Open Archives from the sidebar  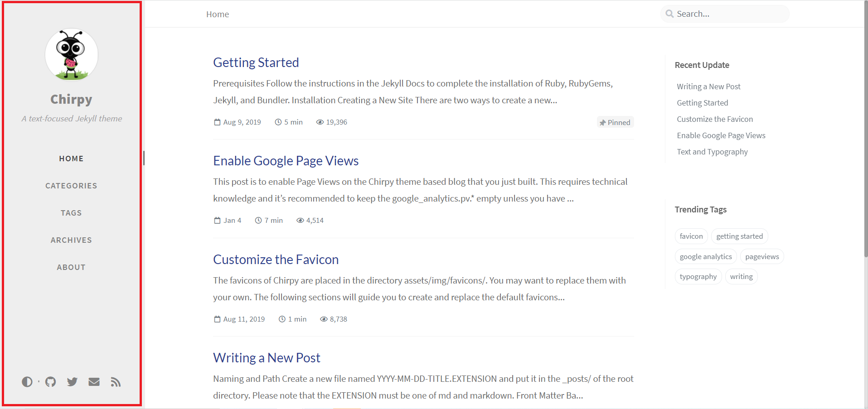click(x=71, y=240)
